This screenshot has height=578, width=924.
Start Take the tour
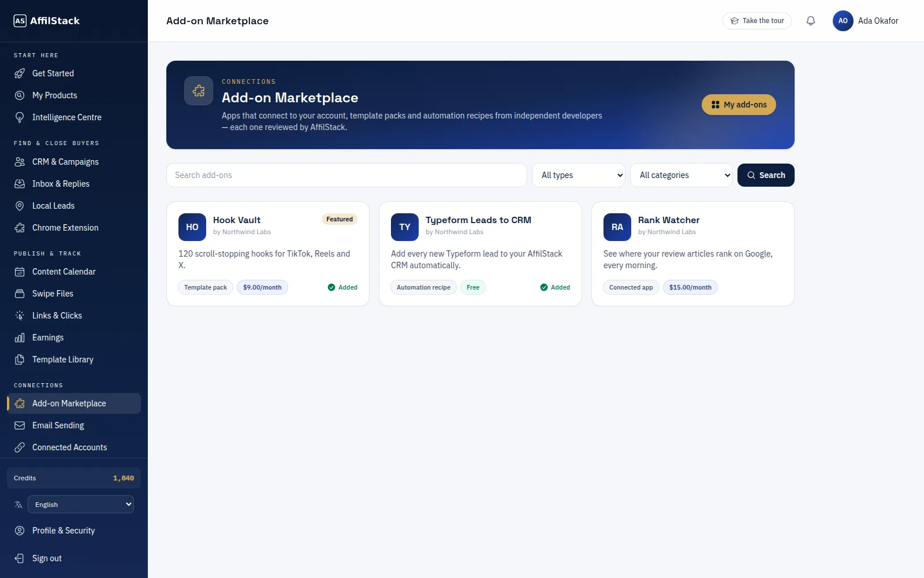pyautogui.click(x=757, y=21)
